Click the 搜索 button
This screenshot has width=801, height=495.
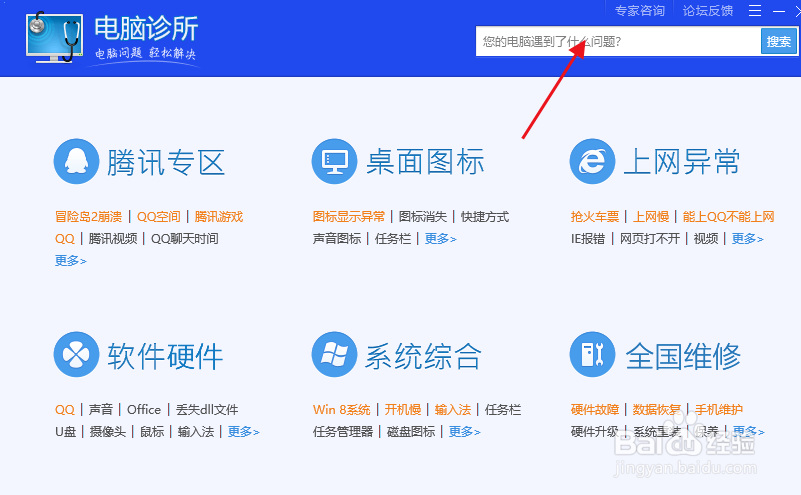click(779, 41)
